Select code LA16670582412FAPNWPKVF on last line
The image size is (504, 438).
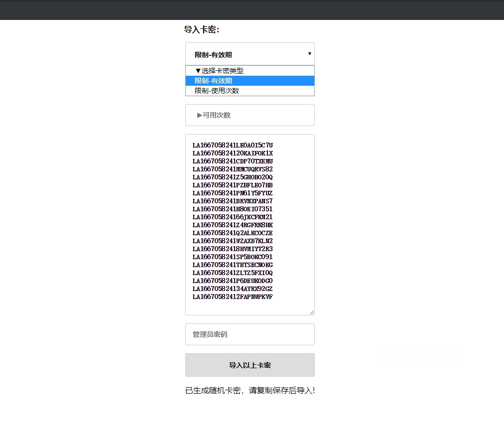click(x=232, y=297)
